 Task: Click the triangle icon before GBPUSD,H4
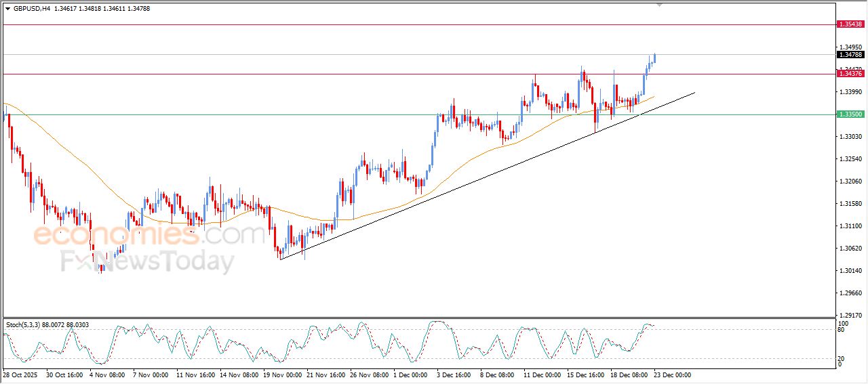pyautogui.click(x=8, y=9)
